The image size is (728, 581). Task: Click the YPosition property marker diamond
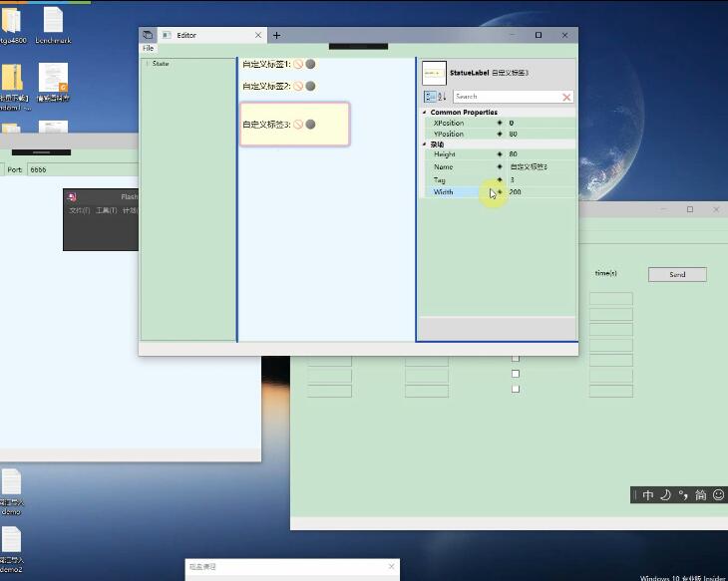click(500, 134)
